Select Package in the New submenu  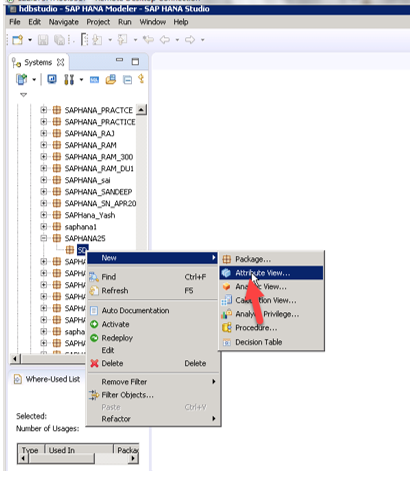(271, 259)
